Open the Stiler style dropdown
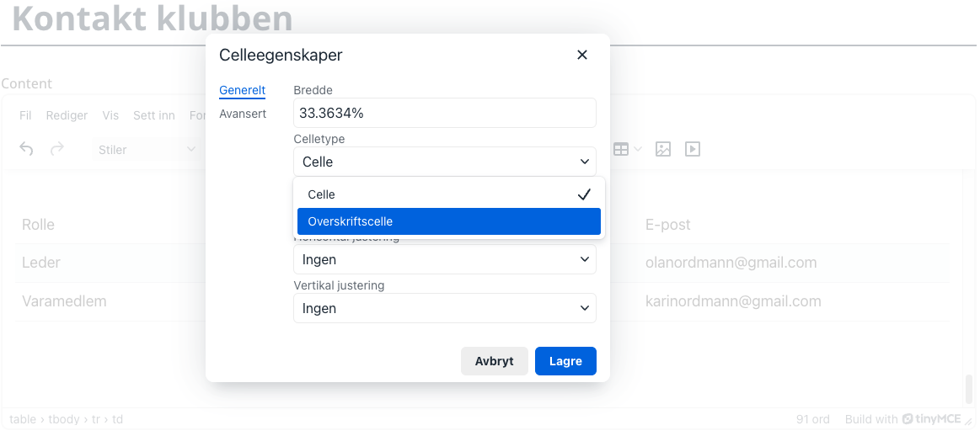 tap(143, 150)
